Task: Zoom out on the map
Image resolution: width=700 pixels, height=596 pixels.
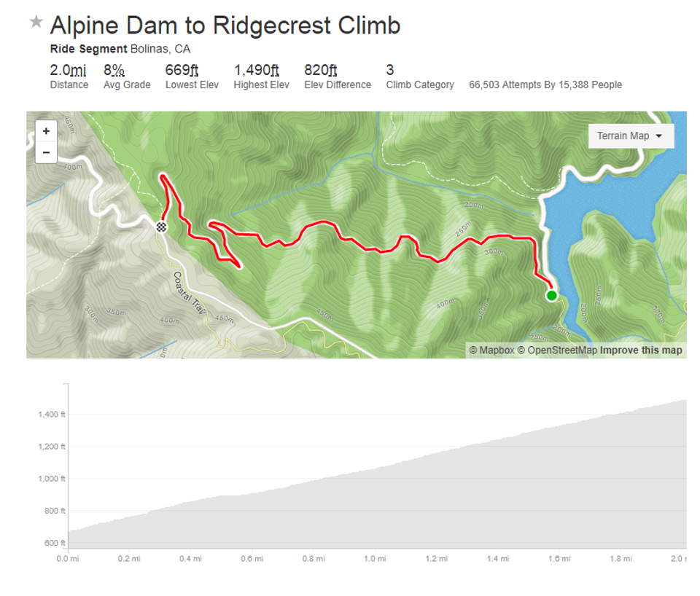Action: coord(46,152)
